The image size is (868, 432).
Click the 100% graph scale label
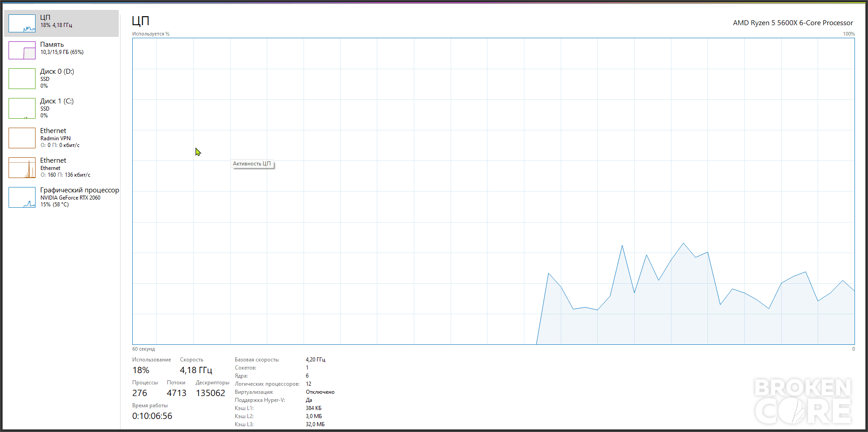coord(849,34)
